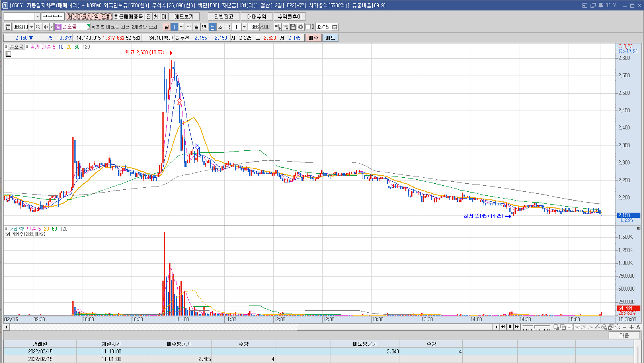Click the grid table icon under chart legend
Viewport: 644px width, 363px height.
click(8, 54)
